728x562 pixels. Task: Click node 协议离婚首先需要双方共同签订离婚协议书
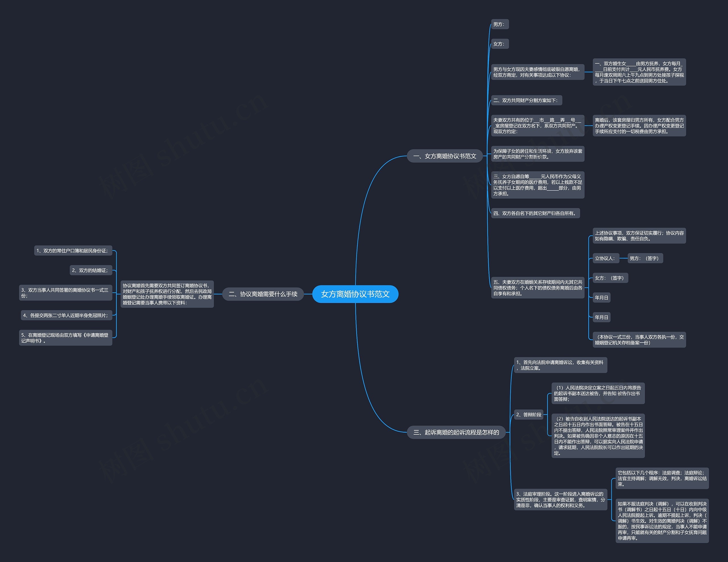point(167,294)
